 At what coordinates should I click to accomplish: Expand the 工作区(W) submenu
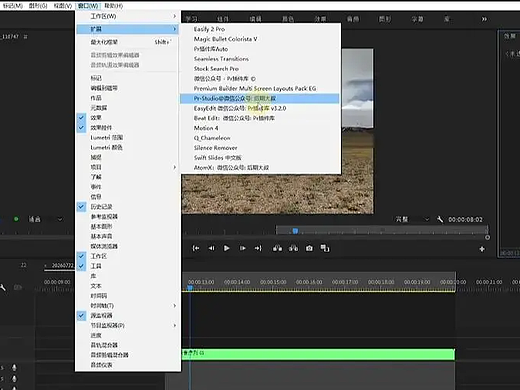(128, 16)
